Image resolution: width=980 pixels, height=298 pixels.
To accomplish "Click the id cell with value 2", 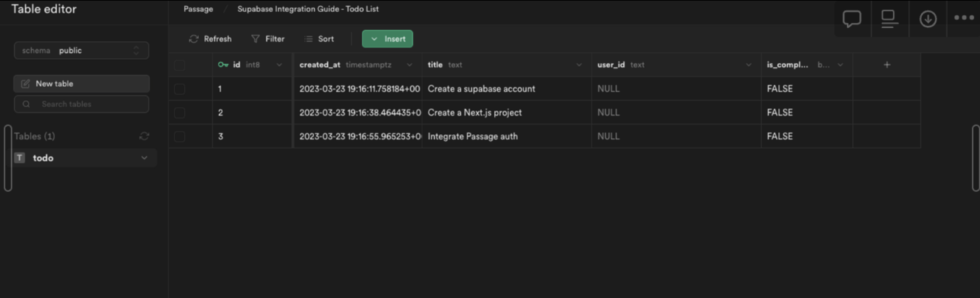I will tap(252, 113).
